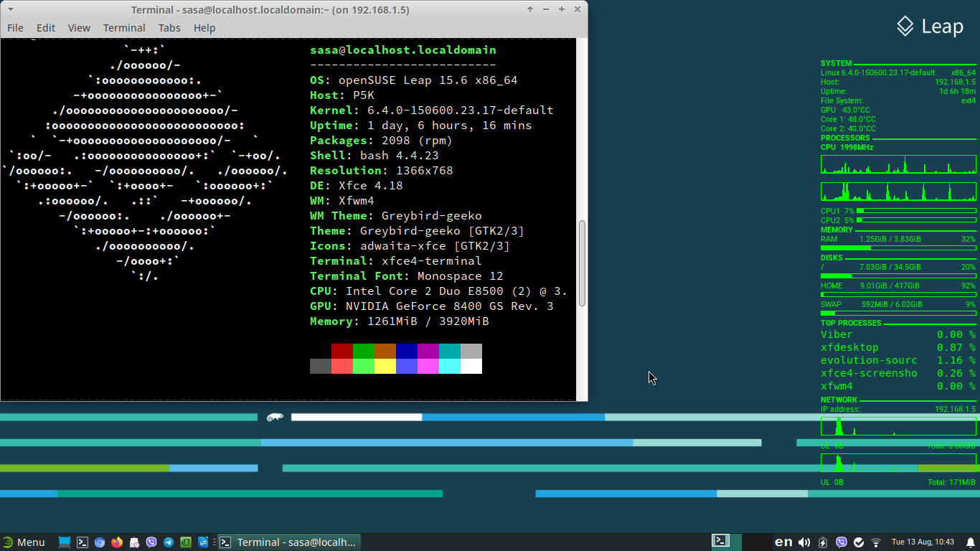Open the notifications bell icon
This screenshot has height=551, width=980.
coord(971,542)
